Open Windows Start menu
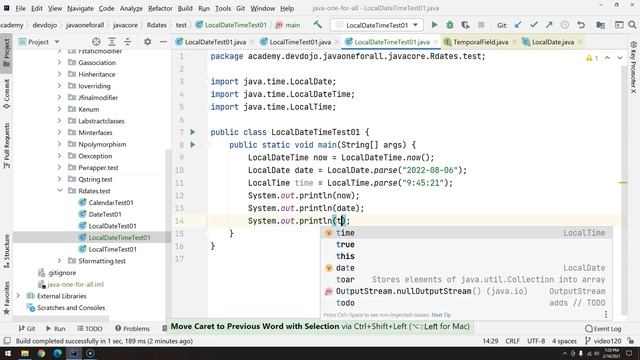This screenshot has width=640, height=360. point(8,353)
